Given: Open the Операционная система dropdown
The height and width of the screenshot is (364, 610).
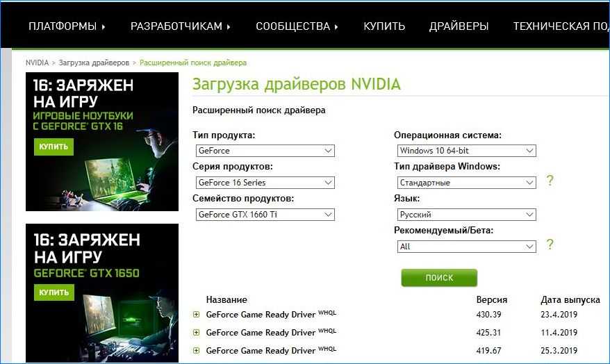Looking at the screenshot, I should (x=465, y=151).
